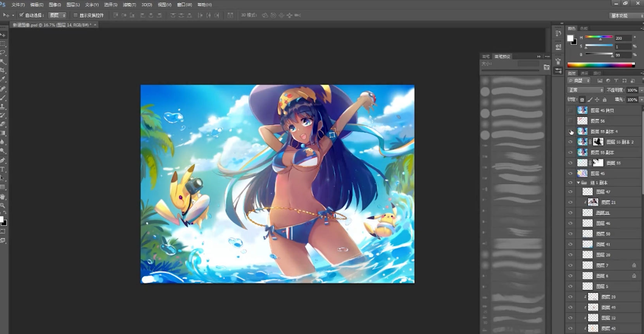
Task: Click the foreground/background color swatch in toolbox
Action: pos(3,221)
